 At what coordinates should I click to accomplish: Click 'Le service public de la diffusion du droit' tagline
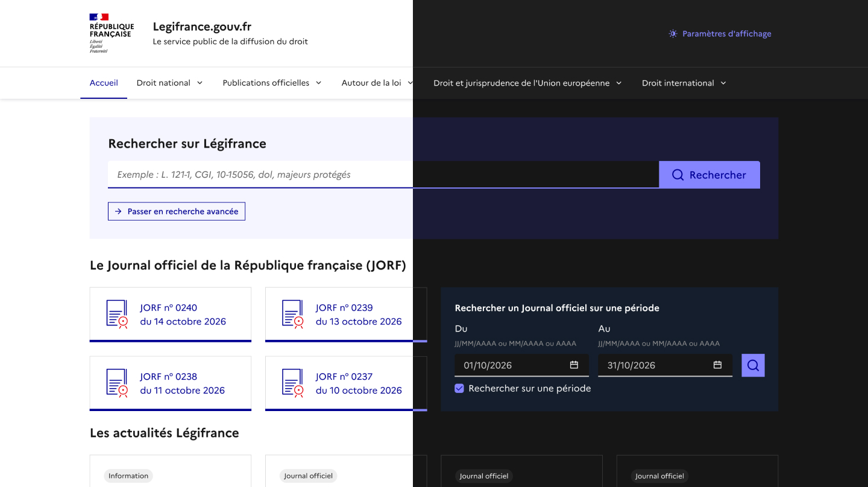[x=230, y=42]
